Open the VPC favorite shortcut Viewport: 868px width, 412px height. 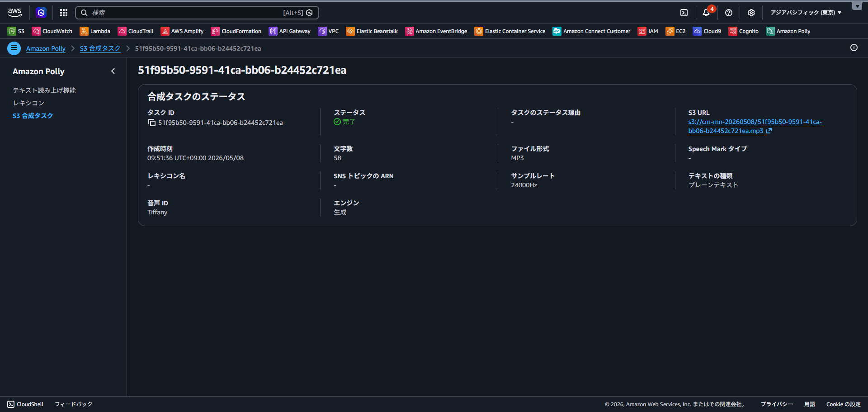[x=329, y=31]
